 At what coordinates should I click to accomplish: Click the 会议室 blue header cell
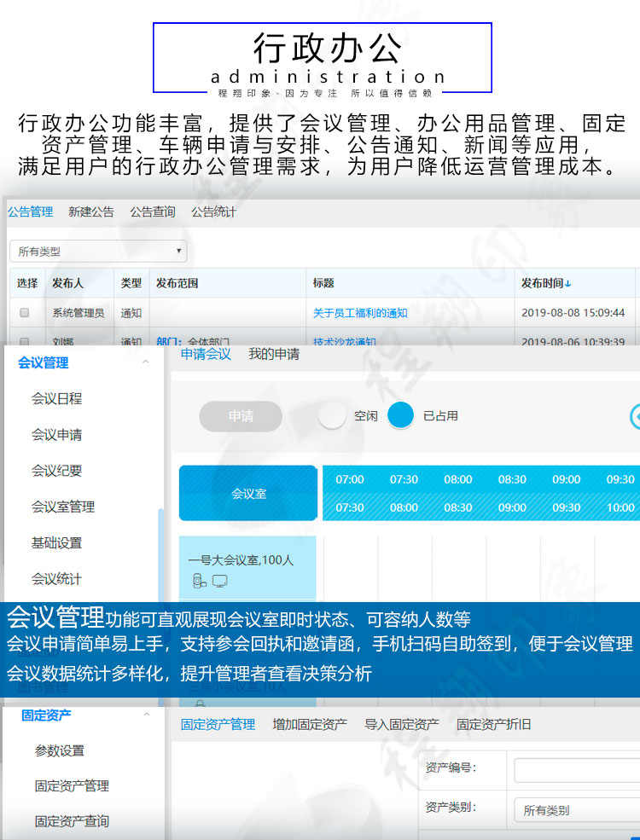(248, 493)
